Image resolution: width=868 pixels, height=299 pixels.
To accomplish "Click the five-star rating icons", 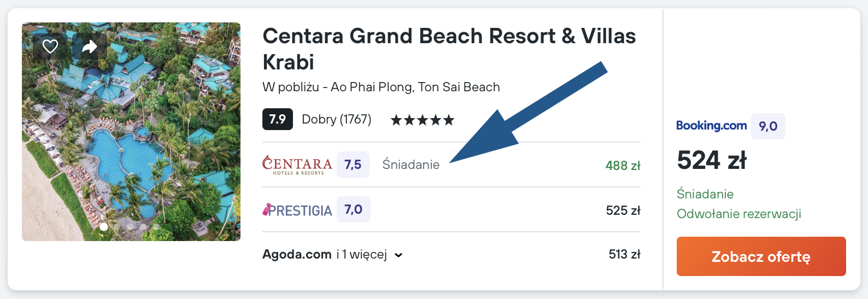I will pyautogui.click(x=422, y=120).
